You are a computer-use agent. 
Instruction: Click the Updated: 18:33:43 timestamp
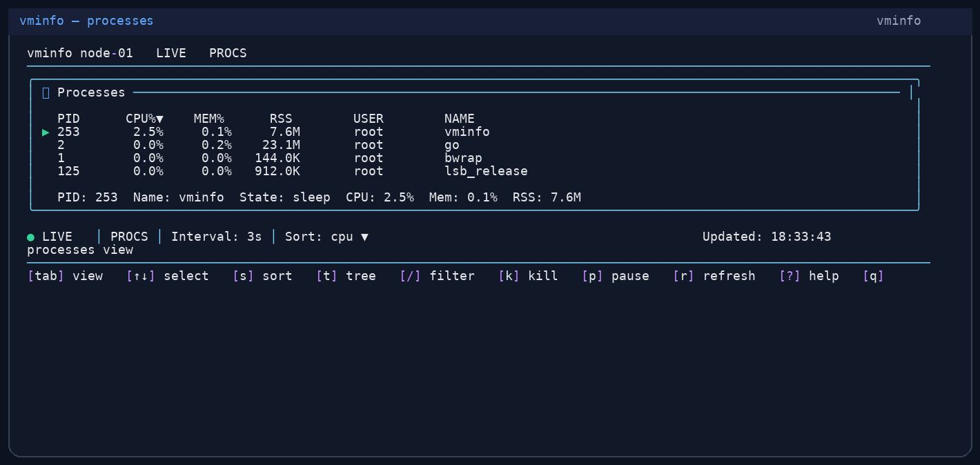click(x=767, y=237)
